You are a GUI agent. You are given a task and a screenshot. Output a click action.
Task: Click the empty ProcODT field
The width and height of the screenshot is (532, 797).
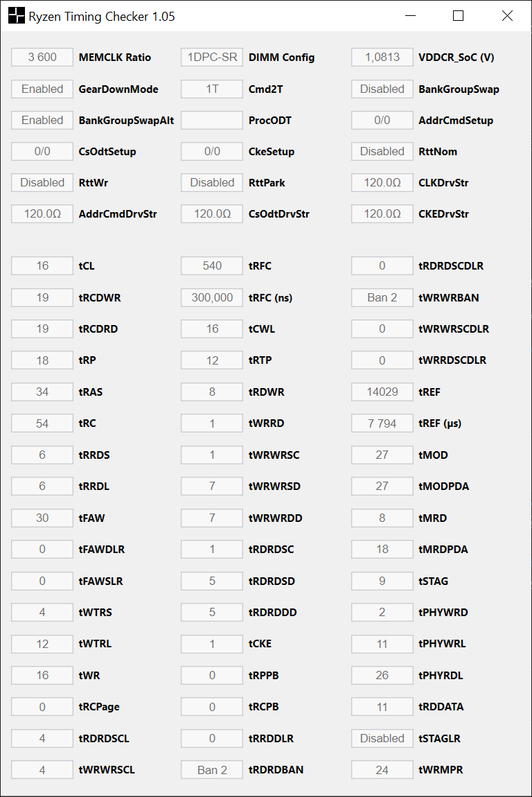tap(212, 121)
